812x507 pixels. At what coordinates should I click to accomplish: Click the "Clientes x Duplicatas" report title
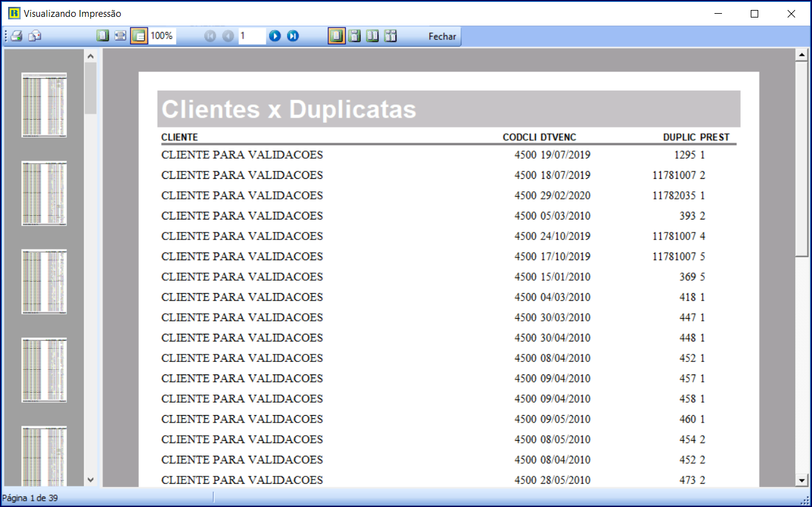[x=289, y=109]
